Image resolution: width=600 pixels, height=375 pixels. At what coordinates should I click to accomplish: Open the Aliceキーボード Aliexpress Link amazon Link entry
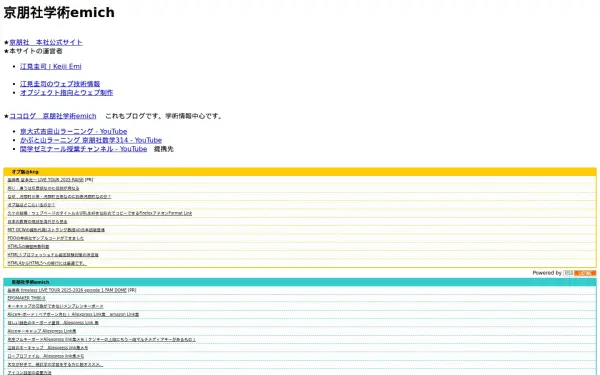pyautogui.click(x=73, y=315)
